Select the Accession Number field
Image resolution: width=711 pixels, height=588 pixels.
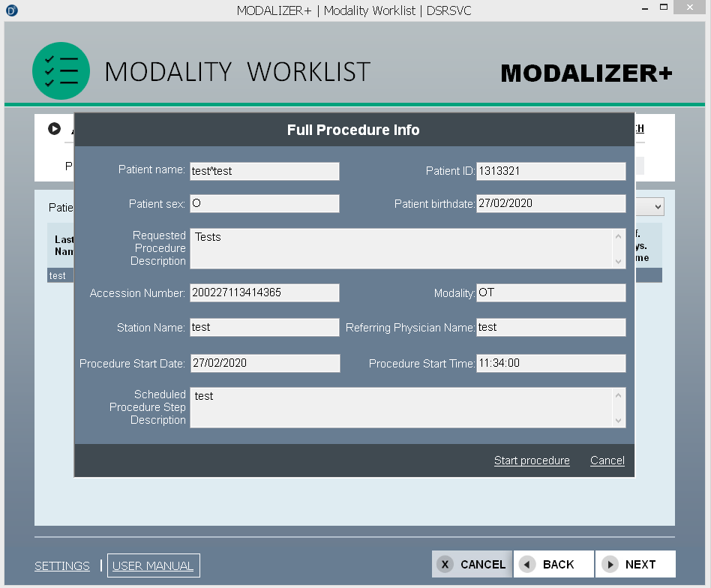[x=264, y=292]
